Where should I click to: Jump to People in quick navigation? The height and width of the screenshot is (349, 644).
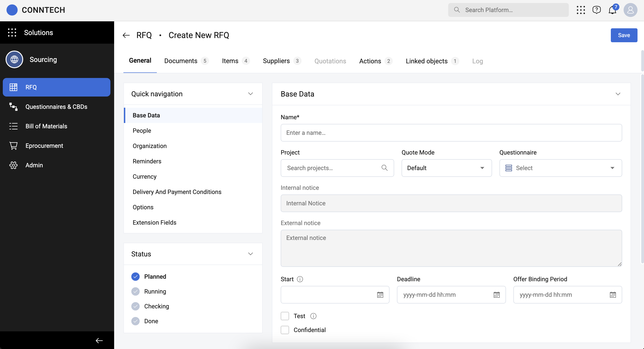(x=193, y=131)
